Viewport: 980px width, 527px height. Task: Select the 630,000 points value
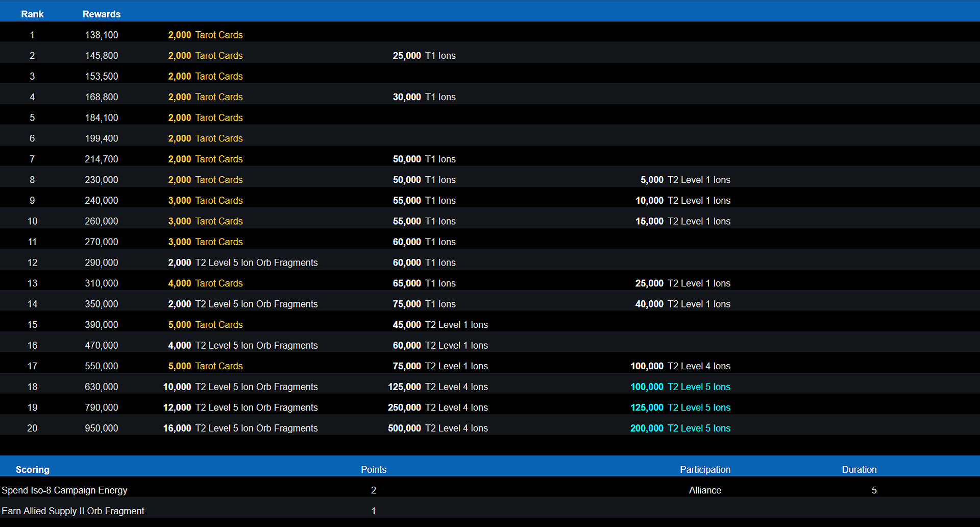coord(102,387)
